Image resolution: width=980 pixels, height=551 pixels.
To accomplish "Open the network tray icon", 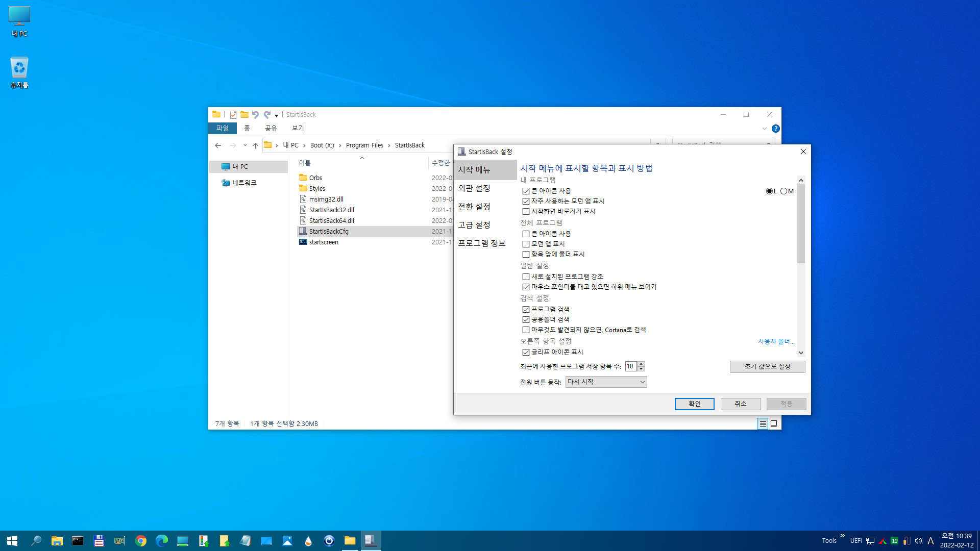I will point(870,541).
